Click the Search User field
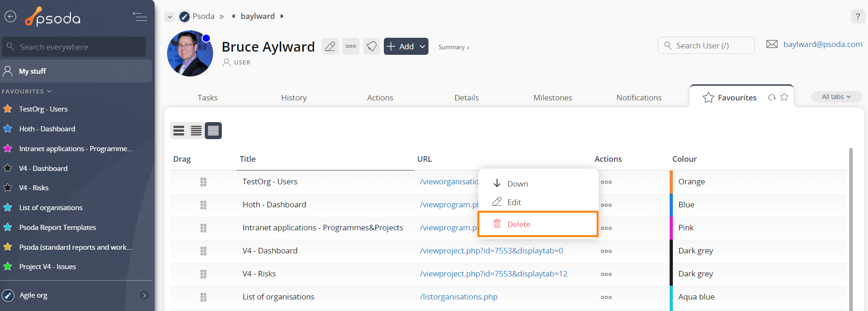 pos(706,45)
